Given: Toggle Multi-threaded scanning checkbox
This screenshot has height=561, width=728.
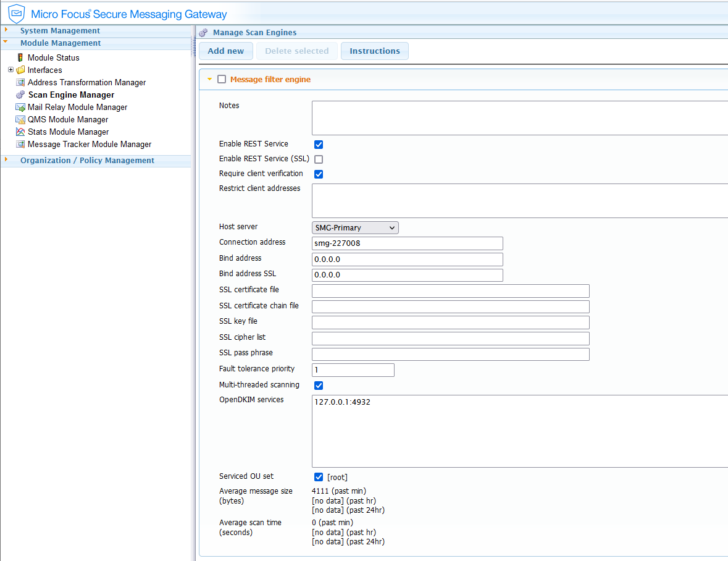Looking at the screenshot, I should pos(319,386).
